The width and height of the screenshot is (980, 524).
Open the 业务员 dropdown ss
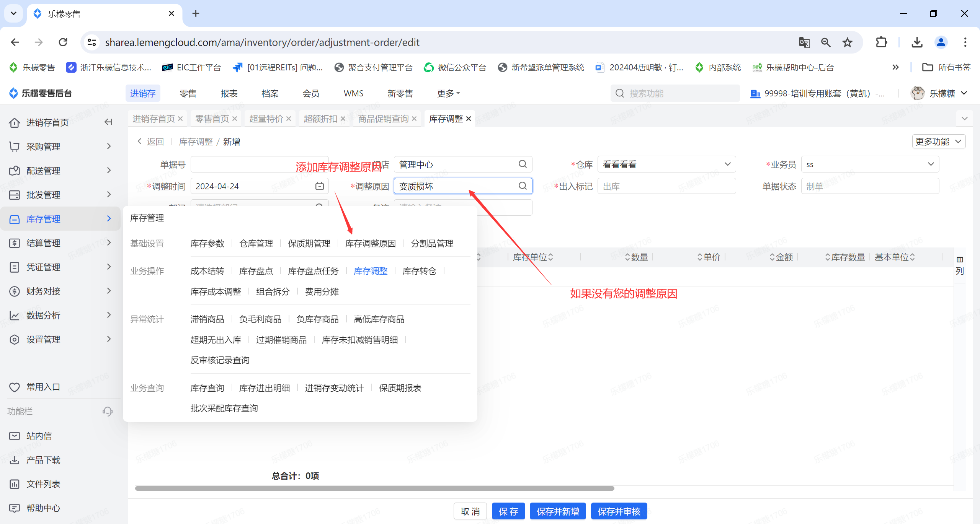point(870,164)
